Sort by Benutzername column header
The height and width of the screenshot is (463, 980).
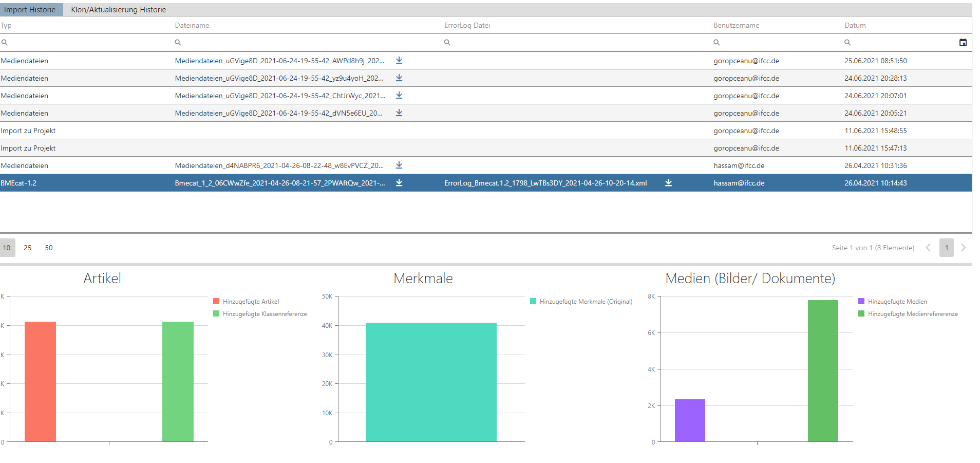[736, 25]
